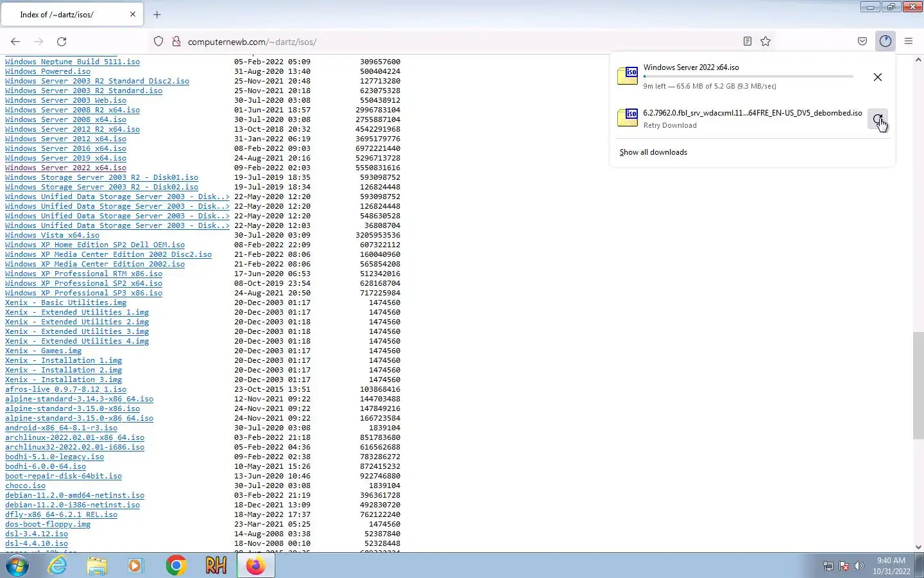The image size is (924, 578).
Task: Go back to the previous page
Action: coord(15,42)
